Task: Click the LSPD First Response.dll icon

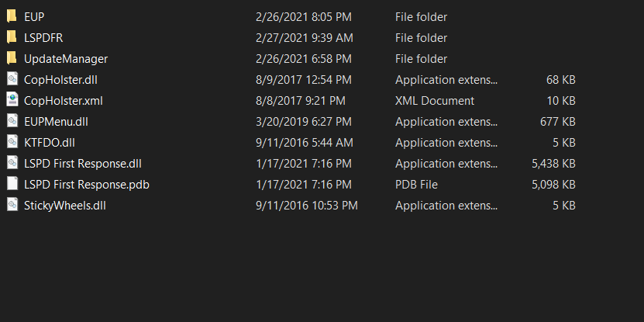Action: 12,163
